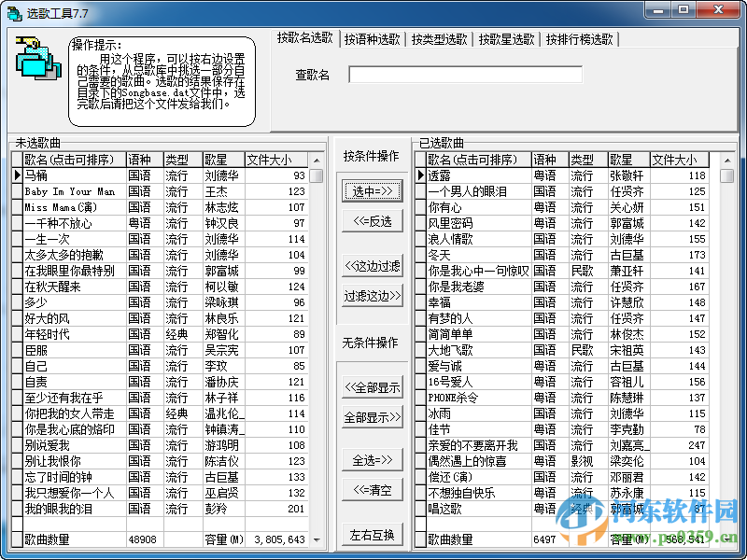Switch to the 按语种选歌 tab
Screen dimensions: 747x560
coord(372,39)
